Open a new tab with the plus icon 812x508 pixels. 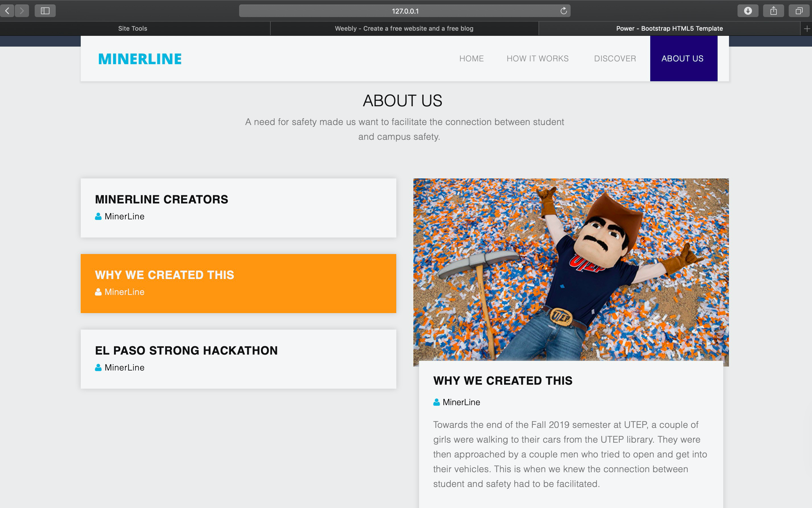coord(807,29)
